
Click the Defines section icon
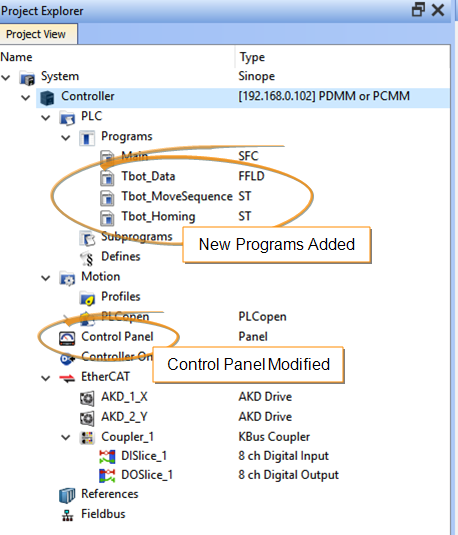pyautogui.click(x=87, y=258)
